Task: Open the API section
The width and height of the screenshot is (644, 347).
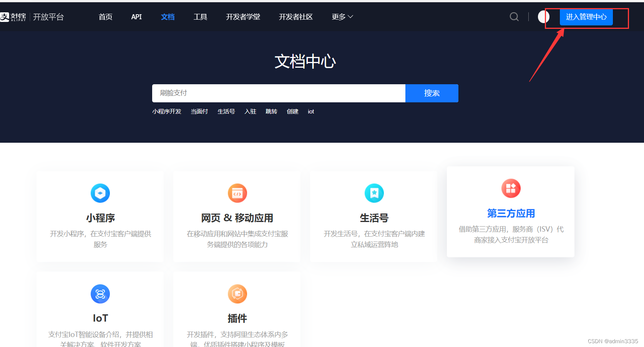Action: coord(136,17)
